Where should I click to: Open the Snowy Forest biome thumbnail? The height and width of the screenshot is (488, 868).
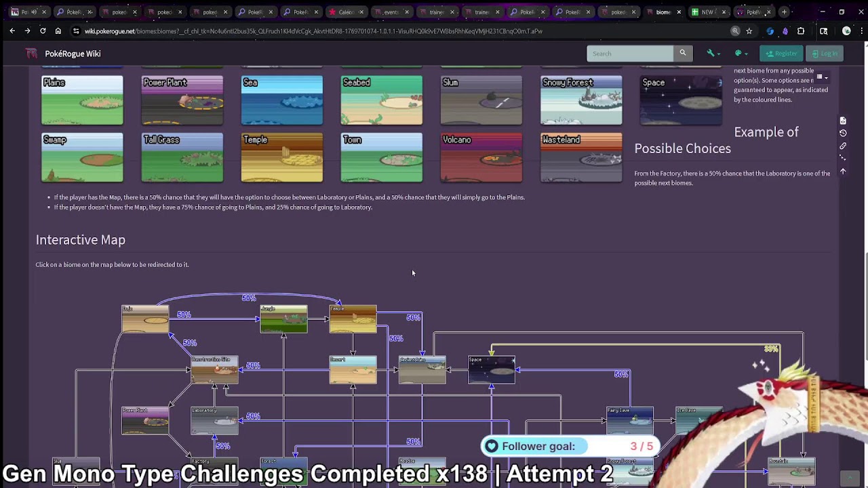580,100
